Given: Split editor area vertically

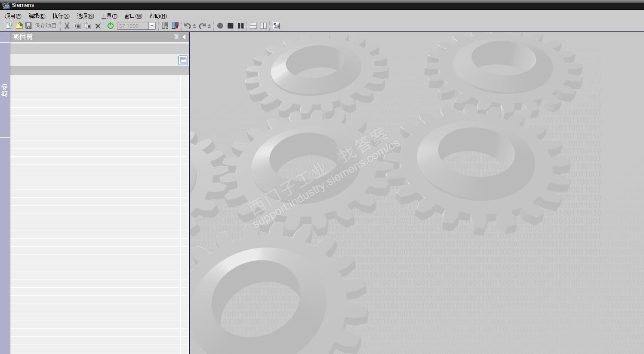Looking at the screenshot, I should pos(264,26).
